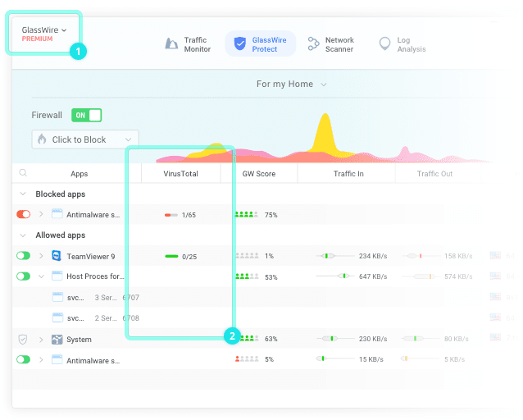Viewport: 523px width, 420px height.
Task: Sort by the Apps column header
Action: (79, 174)
